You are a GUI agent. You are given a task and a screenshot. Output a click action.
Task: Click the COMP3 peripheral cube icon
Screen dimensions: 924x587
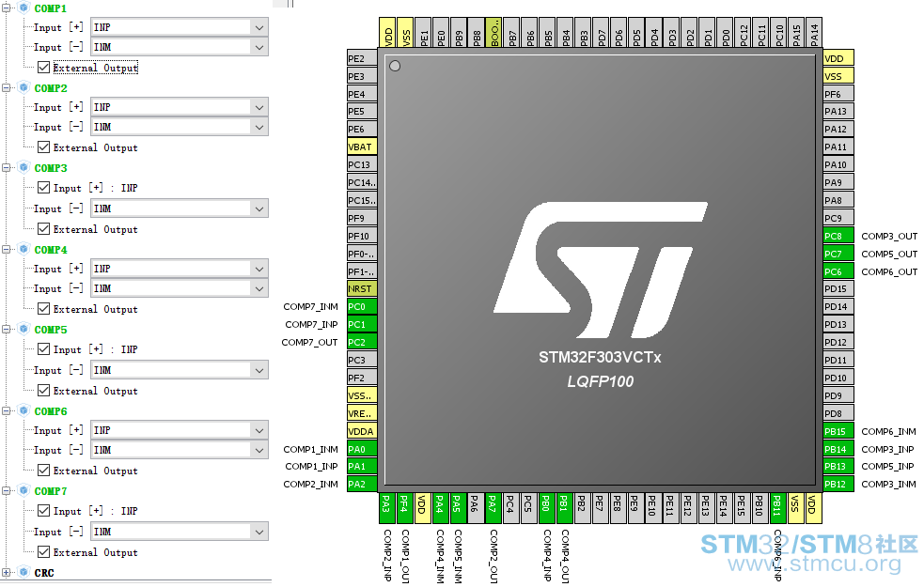pyautogui.click(x=23, y=168)
